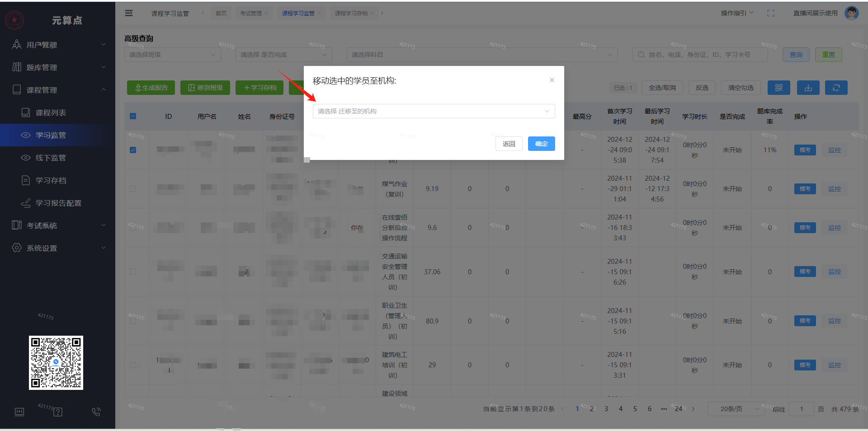Screen dimensions: 868x431
Task: Click the phone contact icon
Action: pos(96,412)
